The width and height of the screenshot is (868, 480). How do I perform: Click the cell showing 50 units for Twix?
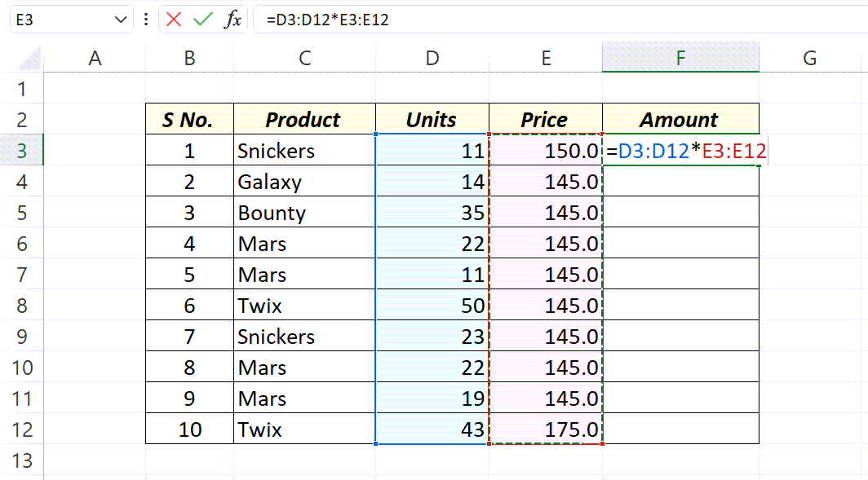click(432, 306)
